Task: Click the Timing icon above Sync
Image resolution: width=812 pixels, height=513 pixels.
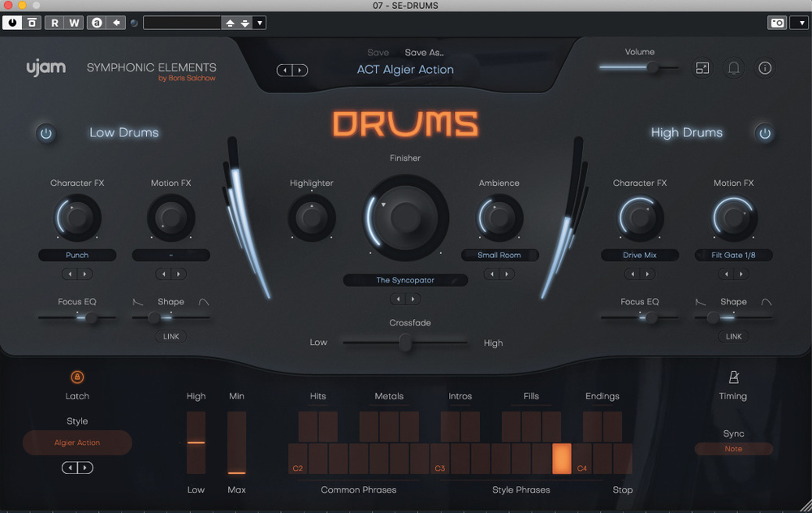Action: pyautogui.click(x=733, y=378)
